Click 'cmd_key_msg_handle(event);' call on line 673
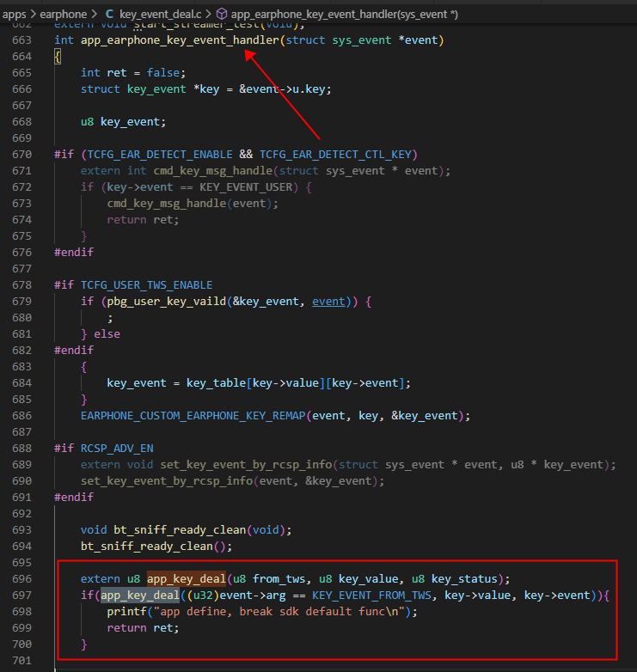637x672 pixels. pyautogui.click(x=193, y=204)
